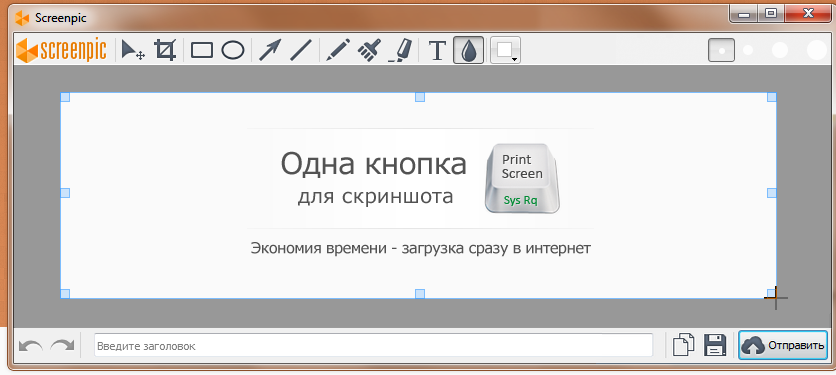
Task: Click the 'для скриншота' subtitle text
Action: [x=375, y=197]
